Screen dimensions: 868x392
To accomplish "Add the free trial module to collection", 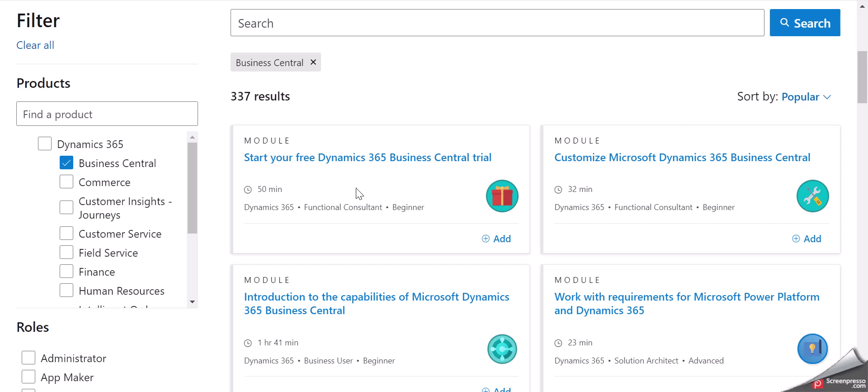I will pyautogui.click(x=496, y=239).
